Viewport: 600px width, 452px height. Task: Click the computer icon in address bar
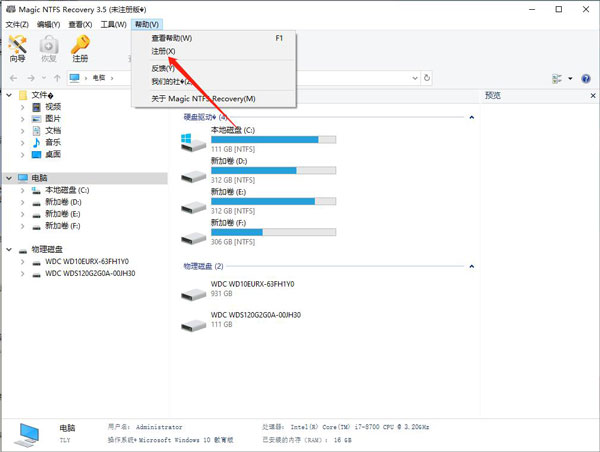pos(75,78)
